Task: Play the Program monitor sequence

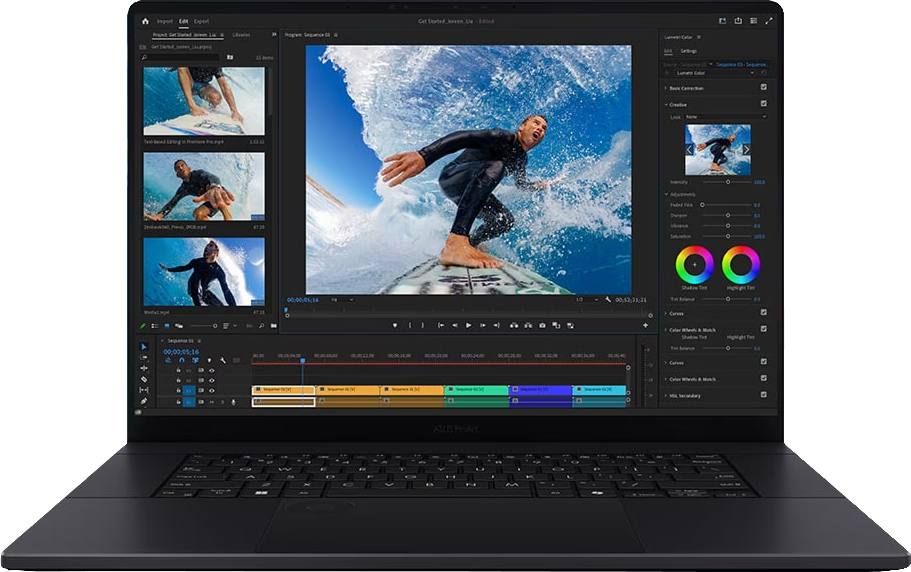Action: [x=469, y=325]
